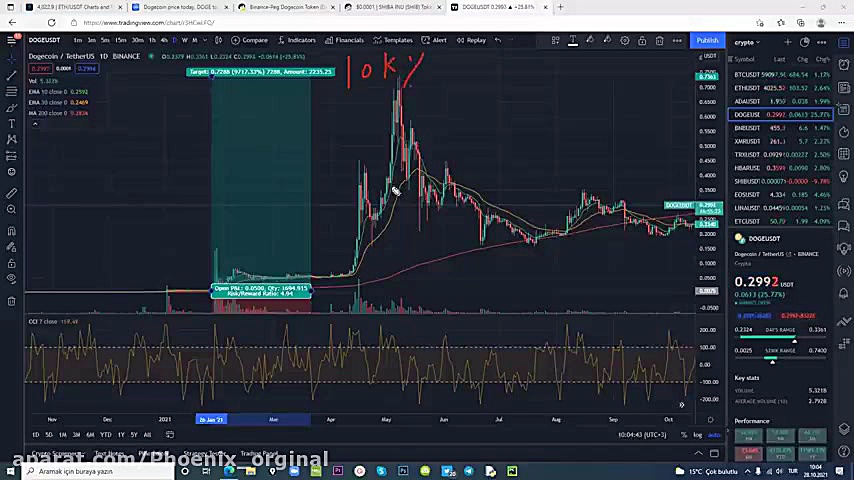Open go to date calendar icon
The image size is (854, 480).
170,435
